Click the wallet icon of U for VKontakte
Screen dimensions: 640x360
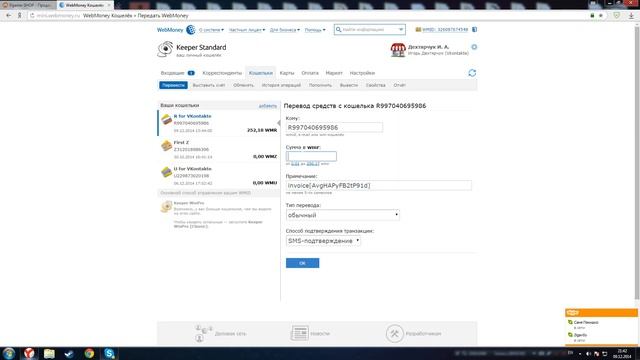coord(166,172)
